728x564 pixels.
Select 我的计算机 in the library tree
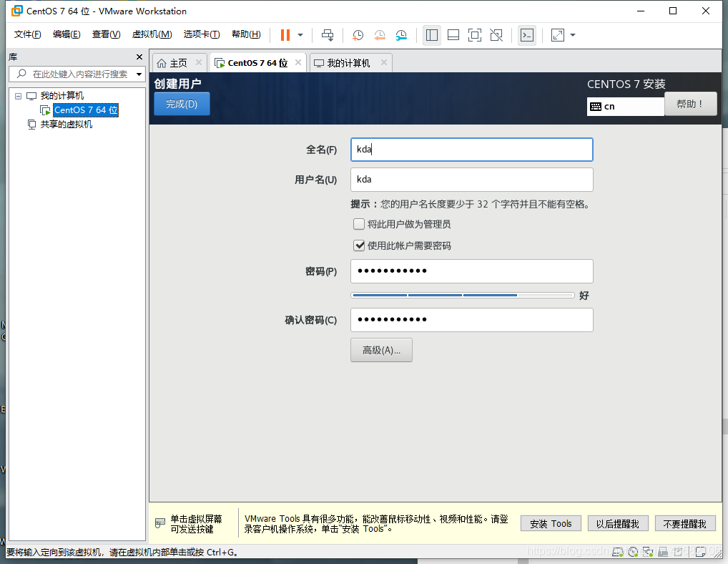pos(62,96)
